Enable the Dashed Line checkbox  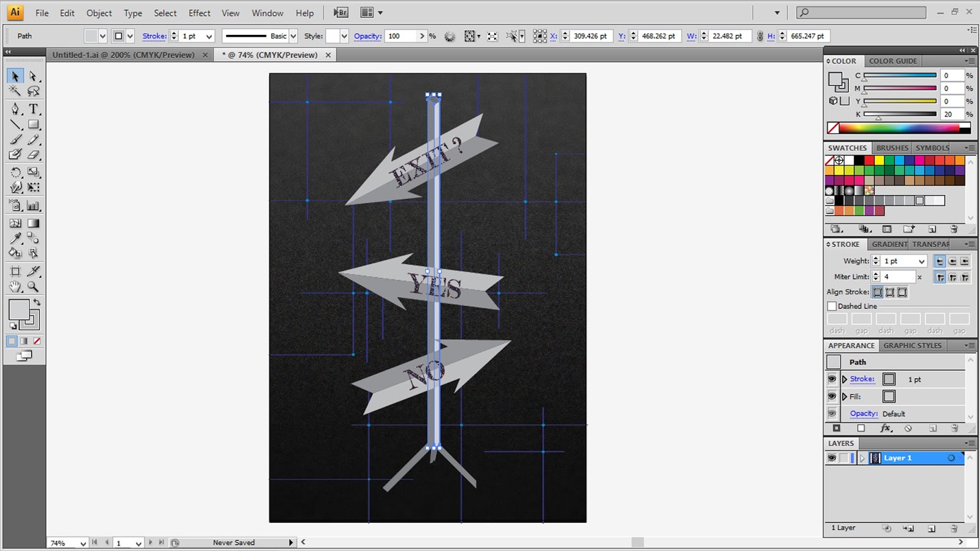832,306
